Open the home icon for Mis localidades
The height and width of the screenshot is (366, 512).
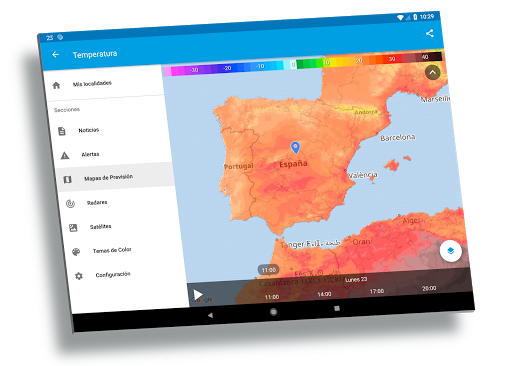coord(56,85)
